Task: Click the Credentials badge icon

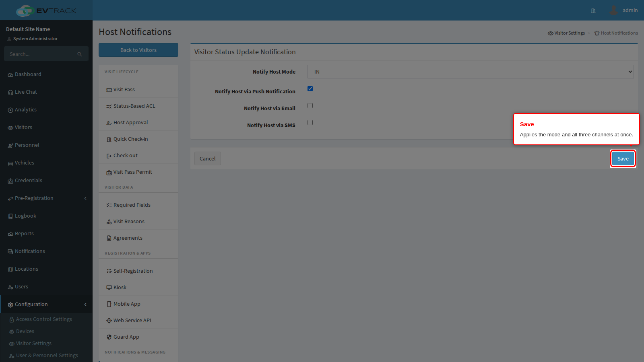Action: [x=10, y=181]
